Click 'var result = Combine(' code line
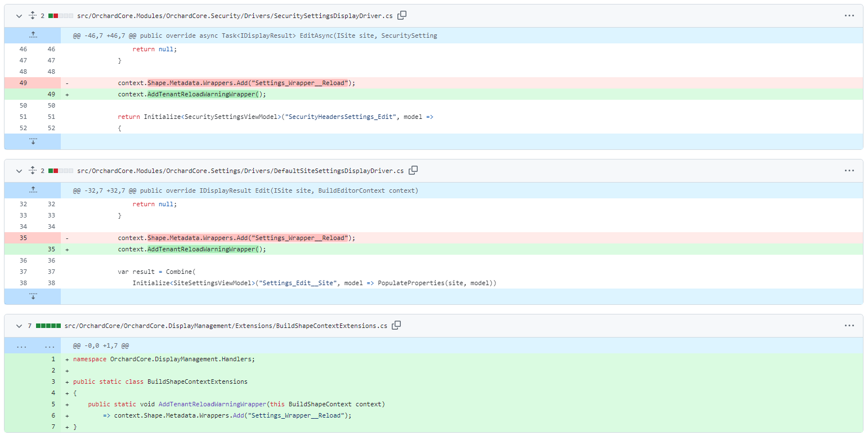 click(156, 272)
